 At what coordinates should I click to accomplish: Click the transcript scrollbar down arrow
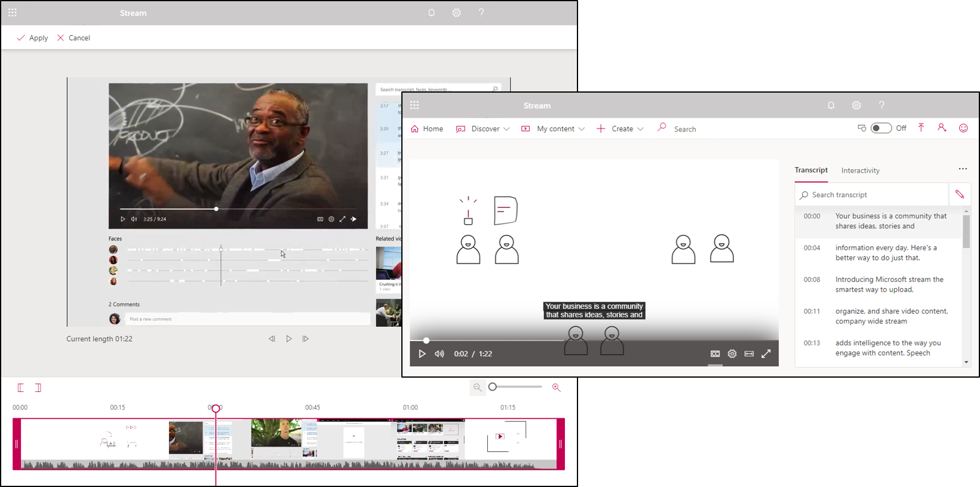pyautogui.click(x=966, y=362)
